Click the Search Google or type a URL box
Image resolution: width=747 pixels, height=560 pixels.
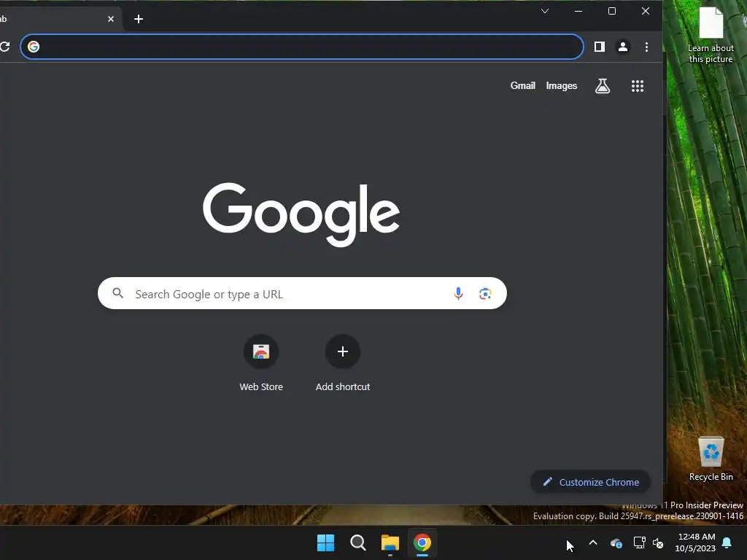(302, 293)
